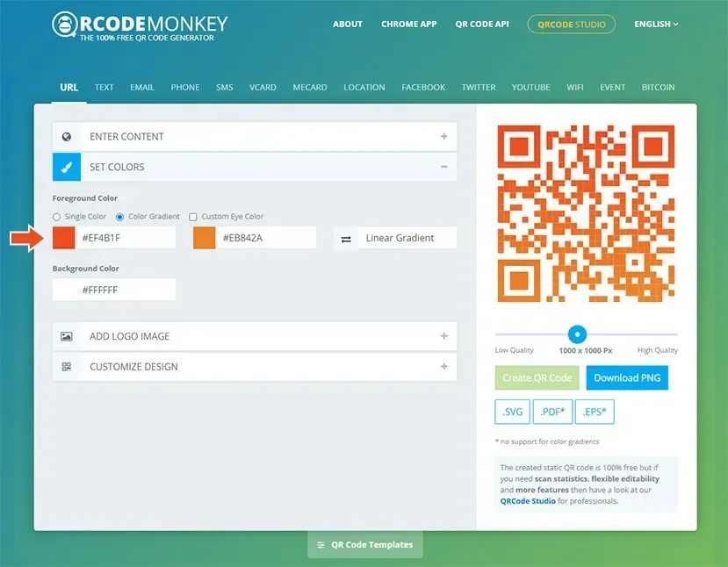Switch to the LOCATION tab
The image size is (728, 567).
point(364,87)
